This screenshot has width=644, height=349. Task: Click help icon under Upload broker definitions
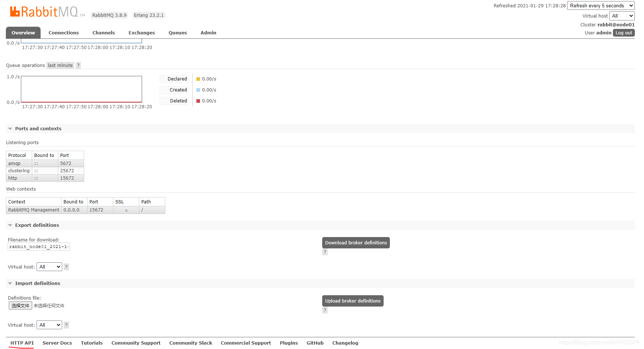(325, 310)
